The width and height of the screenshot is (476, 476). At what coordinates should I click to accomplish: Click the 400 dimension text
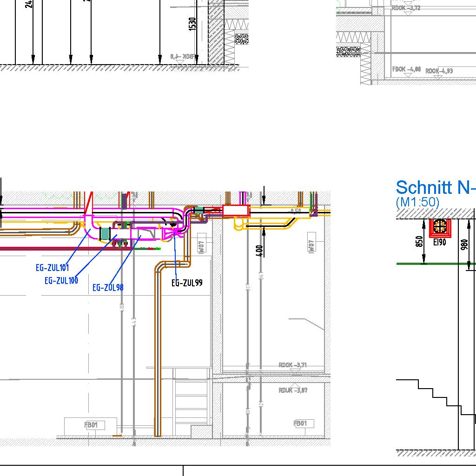click(260, 251)
